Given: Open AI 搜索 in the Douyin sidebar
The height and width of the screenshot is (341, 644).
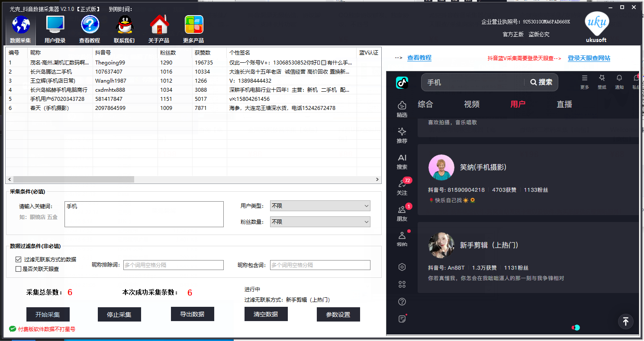Looking at the screenshot, I should [x=402, y=161].
